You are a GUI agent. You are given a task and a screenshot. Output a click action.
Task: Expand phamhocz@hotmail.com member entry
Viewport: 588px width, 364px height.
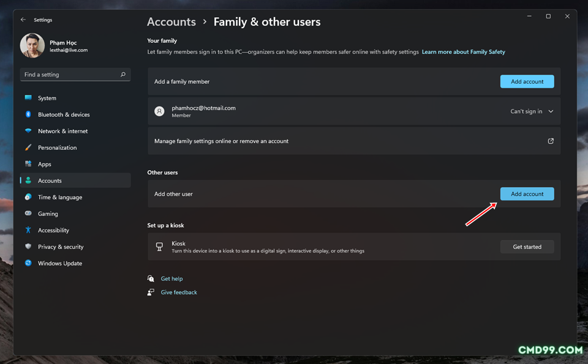point(354,111)
